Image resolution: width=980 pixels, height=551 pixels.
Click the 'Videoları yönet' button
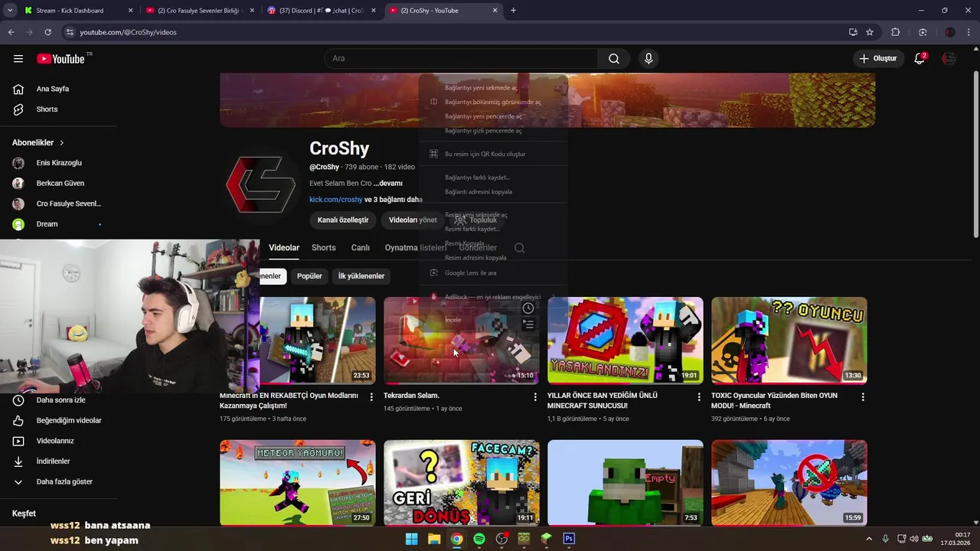click(413, 220)
